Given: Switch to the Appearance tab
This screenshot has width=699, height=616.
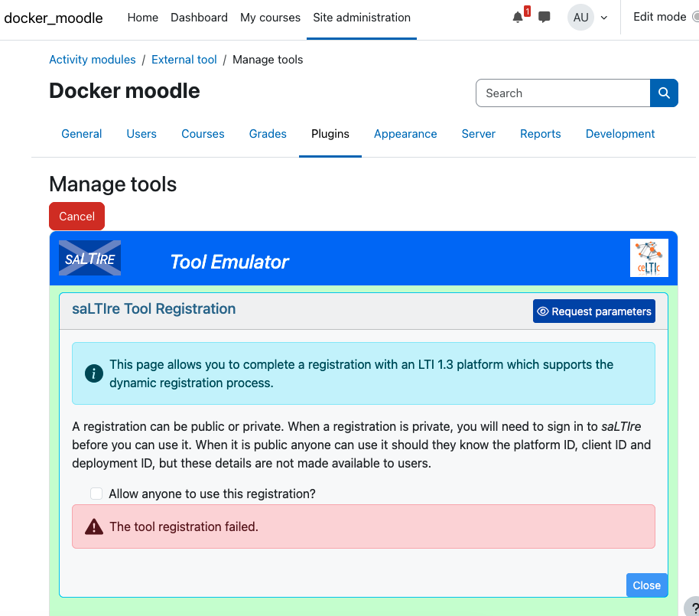Looking at the screenshot, I should (x=405, y=134).
